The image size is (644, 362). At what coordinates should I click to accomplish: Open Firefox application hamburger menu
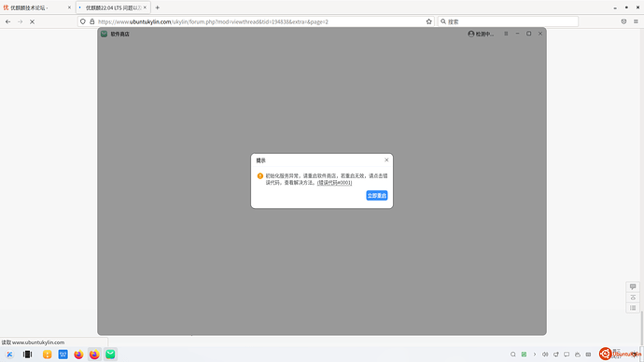pyautogui.click(x=636, y=21)
